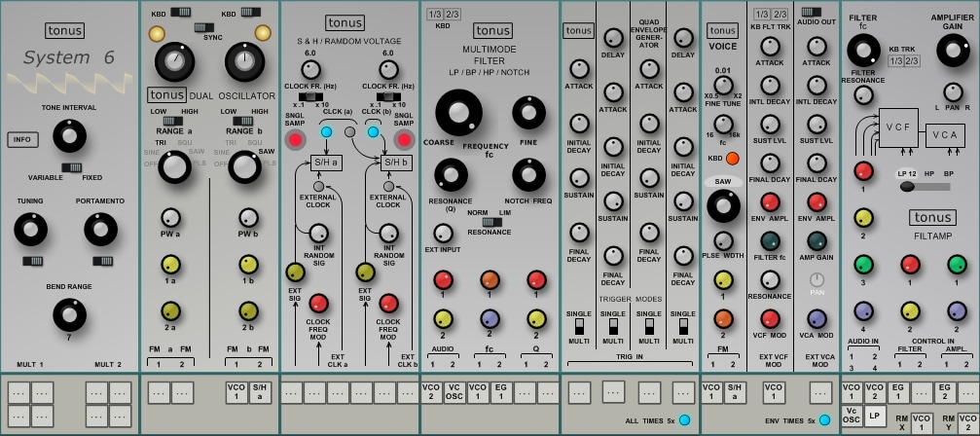Click the filter COARSE frequency knob

[x=458, y=113]
